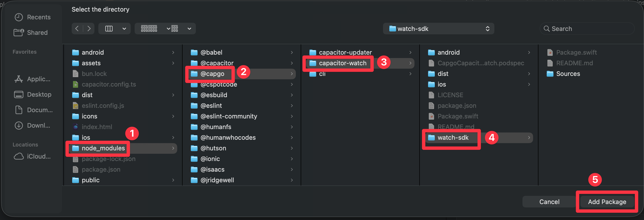
Task: Click the Search field
Action: tap(587, 29)
